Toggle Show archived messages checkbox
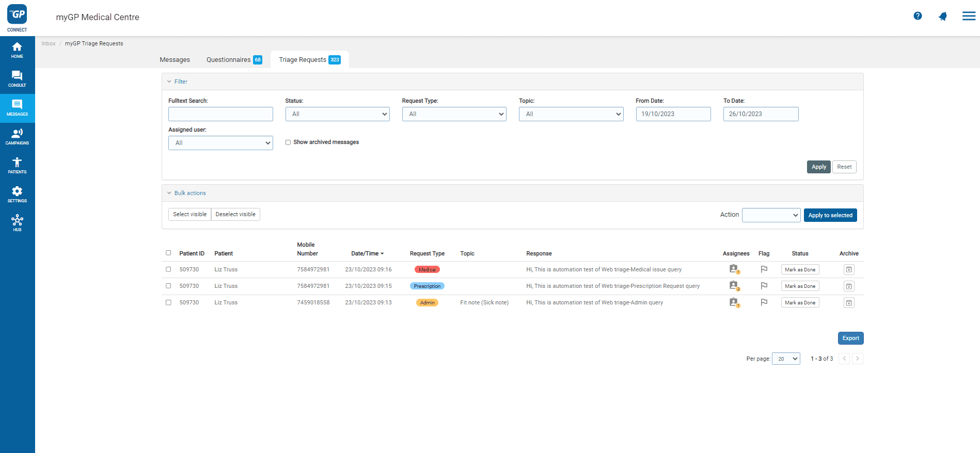Viewport: 980px width, 453px height. pos(288,142)
